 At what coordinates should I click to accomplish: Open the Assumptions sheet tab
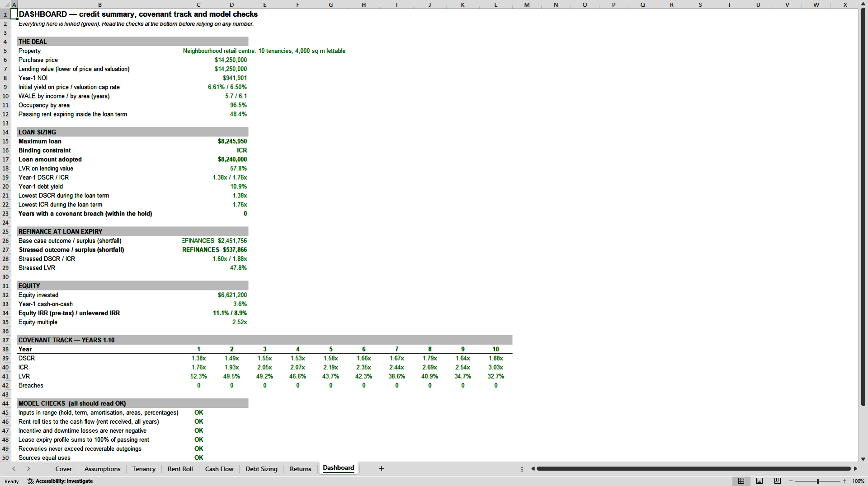click(102, 469)
